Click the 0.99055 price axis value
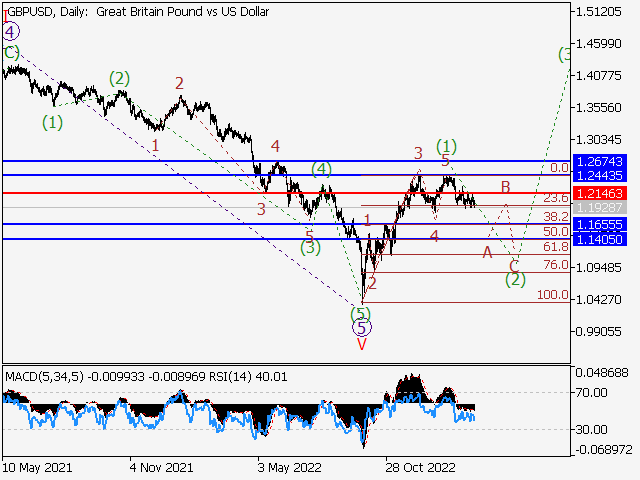Viewport: 640px width, 480px height. pyautogui.click(x=598, y=331)
